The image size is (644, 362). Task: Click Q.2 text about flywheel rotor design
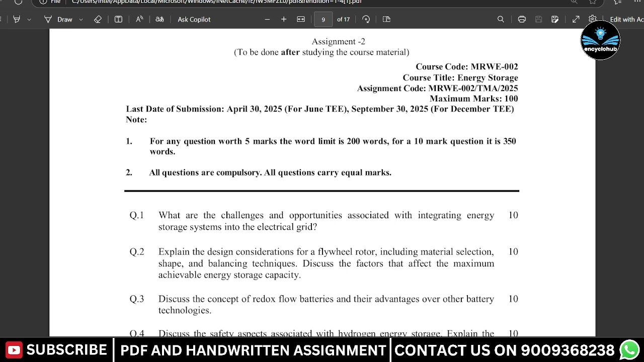pos(326,263)
